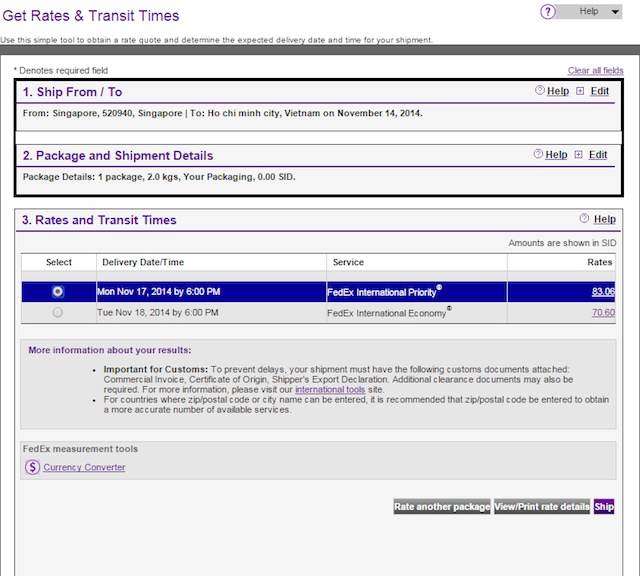Screen dimensions: 640x576
Task: Edit the Ship From / To section
Action: 599,91
